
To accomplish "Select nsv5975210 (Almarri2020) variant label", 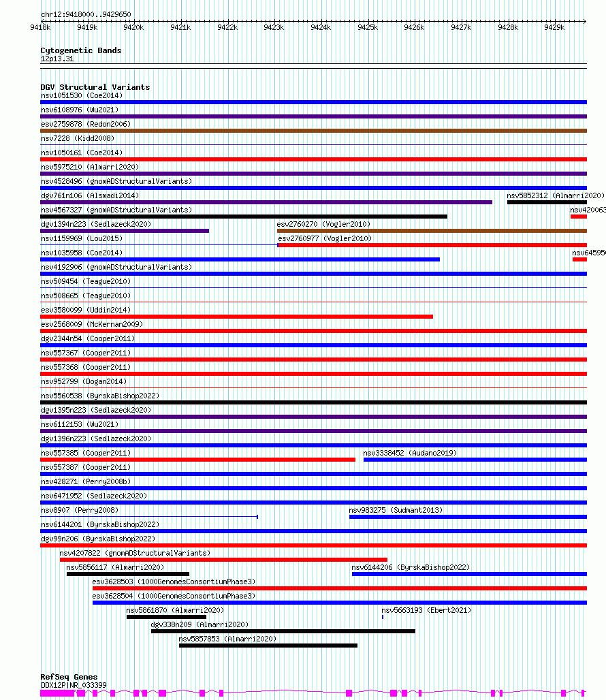I will (x=90, y=167).
